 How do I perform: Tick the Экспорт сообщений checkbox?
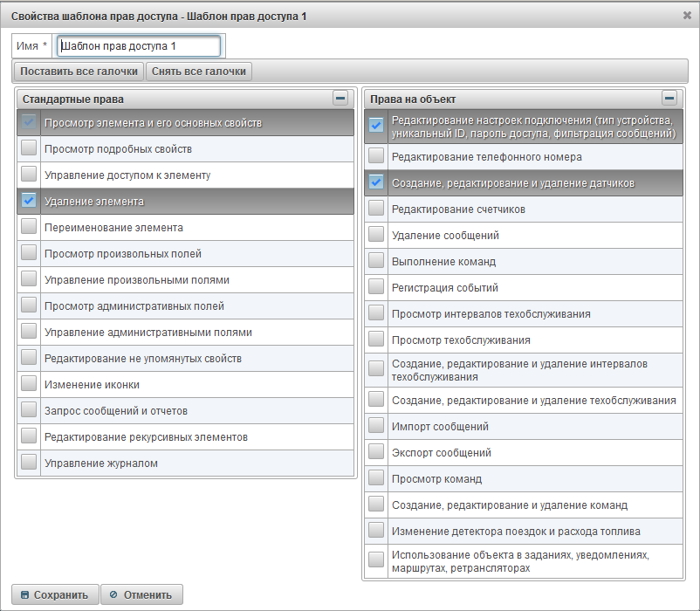(376, 452)
